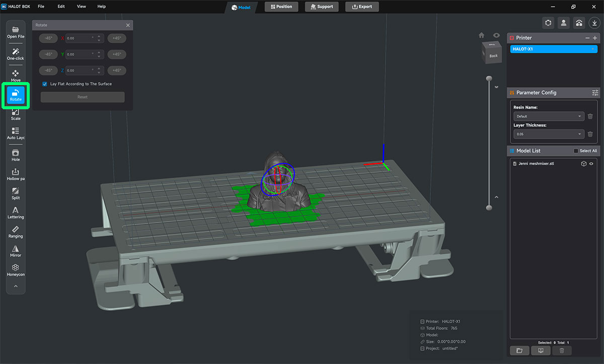
Task: Uncheck Lay Flat According to The Surface
Action: [x=45, y=84]
